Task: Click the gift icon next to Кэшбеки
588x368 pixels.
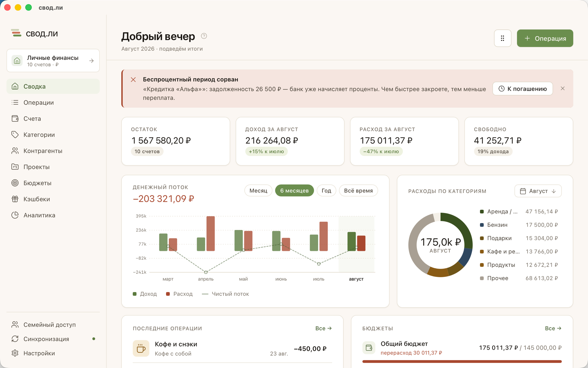Action: (x=15, y=199)
